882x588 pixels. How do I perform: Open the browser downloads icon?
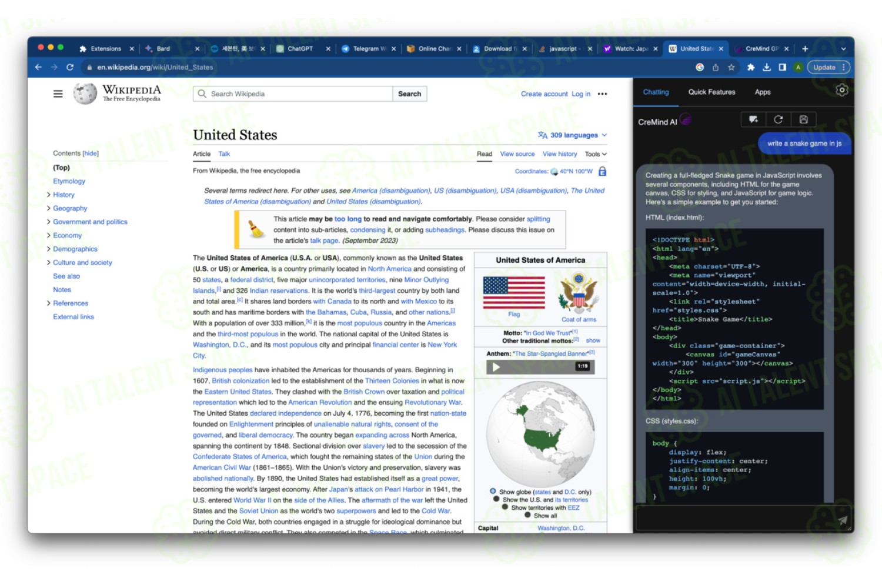pyautogui.click(x=767, y=67)
